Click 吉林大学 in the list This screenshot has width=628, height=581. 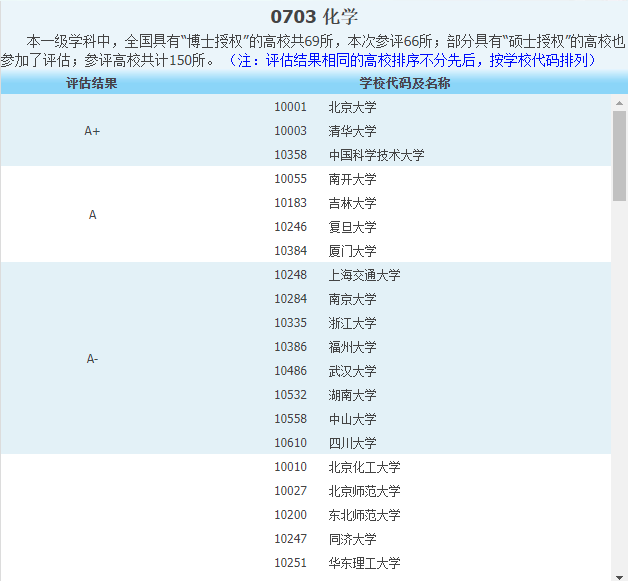(352, 203)
